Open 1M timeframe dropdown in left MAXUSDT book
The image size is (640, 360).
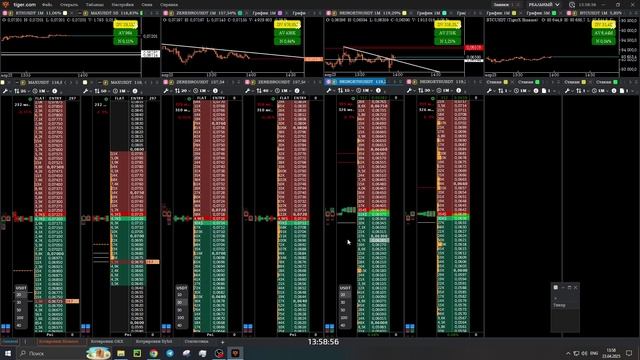(x=41, y=91)
